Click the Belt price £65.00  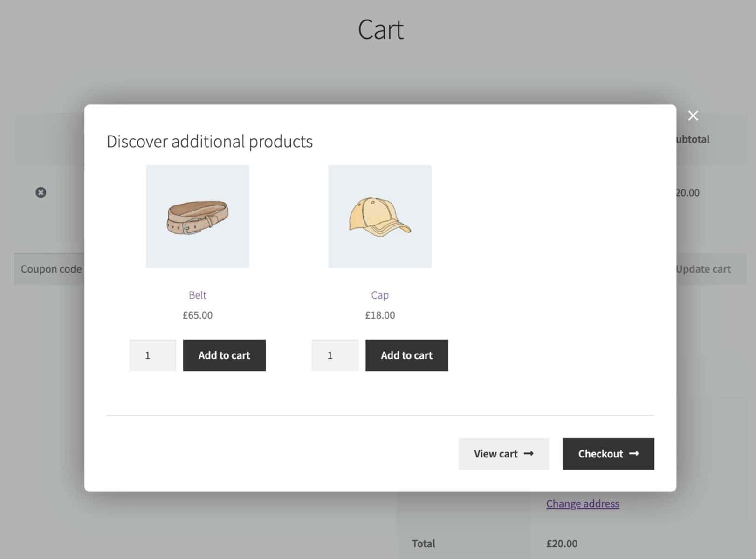pos(198,315)
